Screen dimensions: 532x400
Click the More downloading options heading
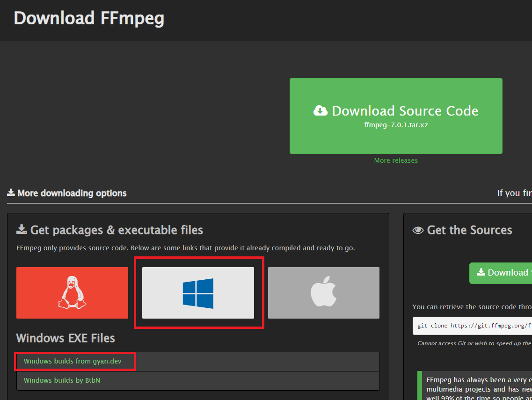click(72, 193)
